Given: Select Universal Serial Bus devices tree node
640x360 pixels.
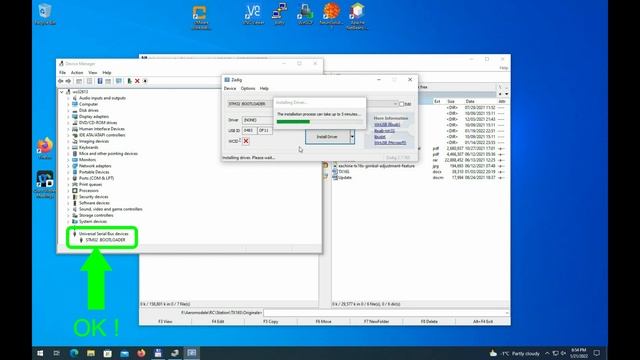Looking at the screenshot, I should pyautogui.click(x=103, y=234).
